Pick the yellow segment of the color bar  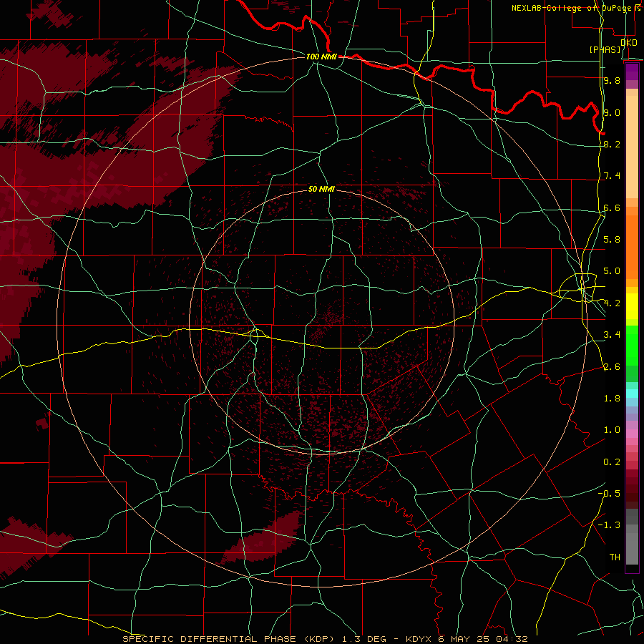click(632, 306)
